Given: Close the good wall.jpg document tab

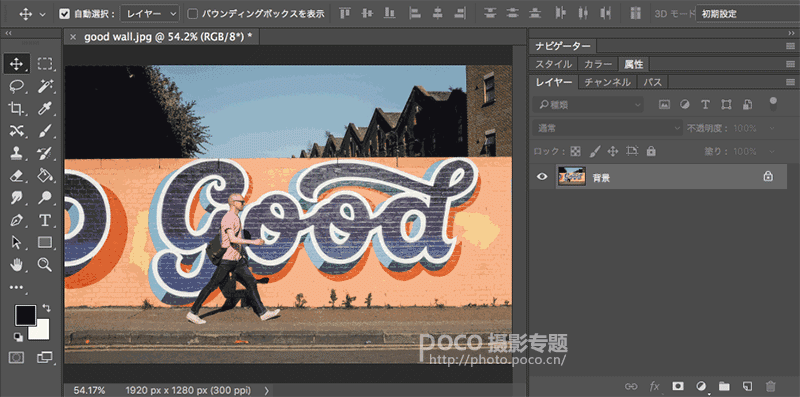Looking at the screenshot, I should (73, 37).
